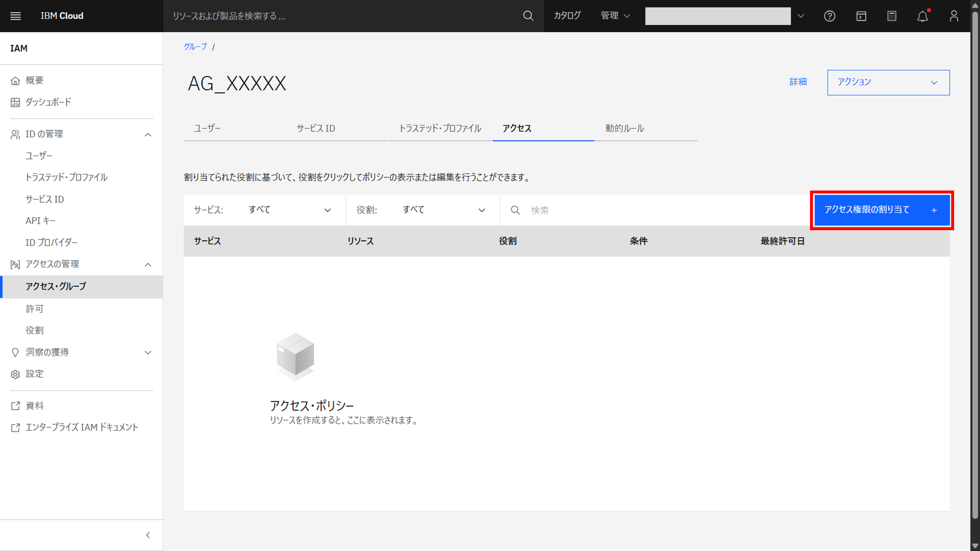Launch the IBM Cloud Shell icon
This screenshot has height=551, width=980.
pyautogui.click(x=861, y=16)
